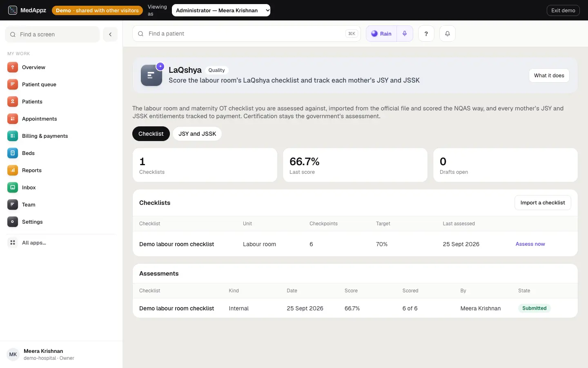Open the Inbox icon
The width and height of the screenshot is (588, 368).
tap(13, 188)
